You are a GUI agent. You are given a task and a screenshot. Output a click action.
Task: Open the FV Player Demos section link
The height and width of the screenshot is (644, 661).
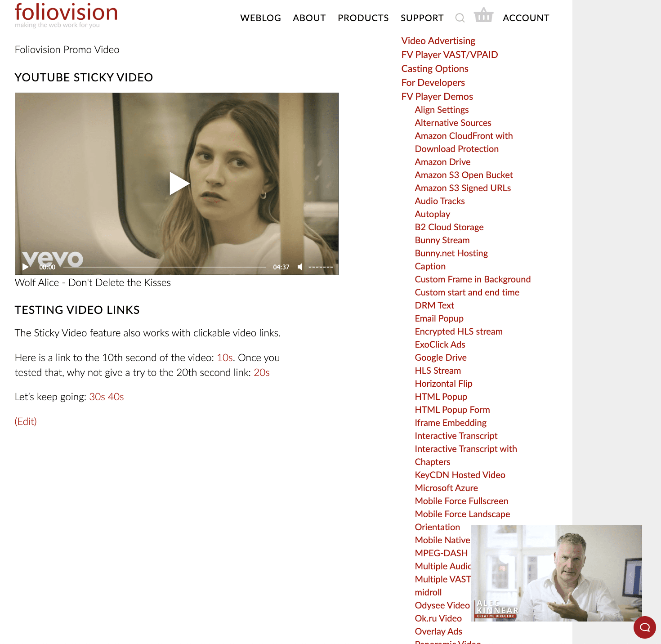click(x=437, y=96)
